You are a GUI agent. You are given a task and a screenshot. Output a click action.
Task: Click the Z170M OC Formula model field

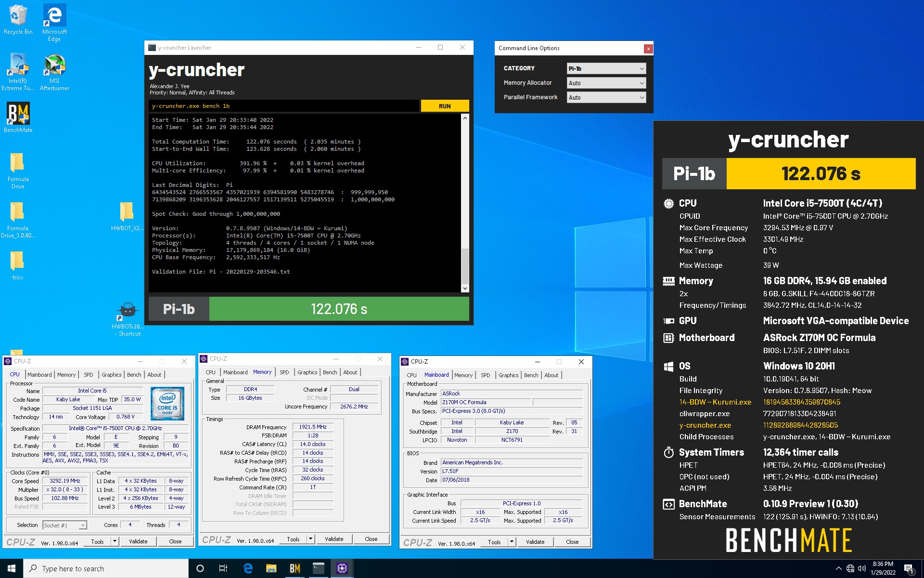pos(486,402)
